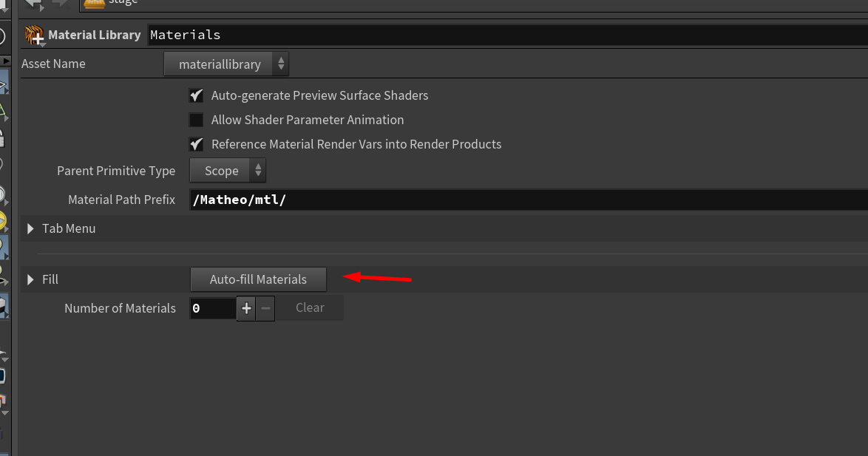The image size is (868, 456).
Task: Expand the Tab Menu section
Action: [31, 228]
